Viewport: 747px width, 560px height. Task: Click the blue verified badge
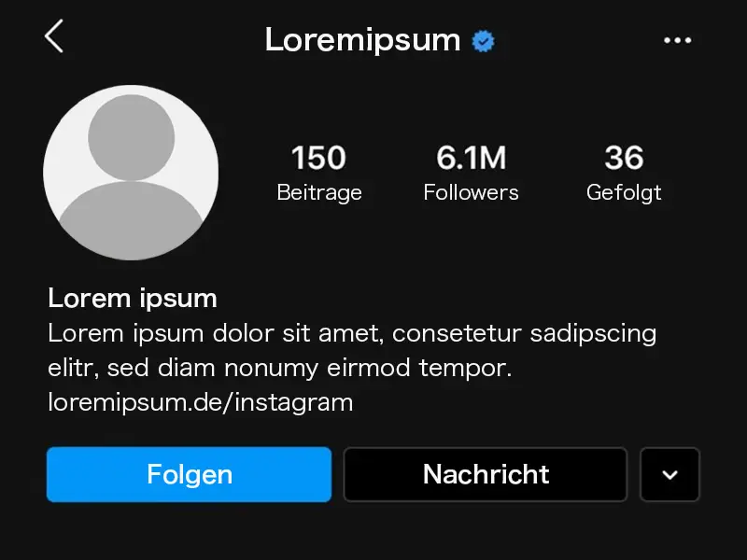[483, 41]
